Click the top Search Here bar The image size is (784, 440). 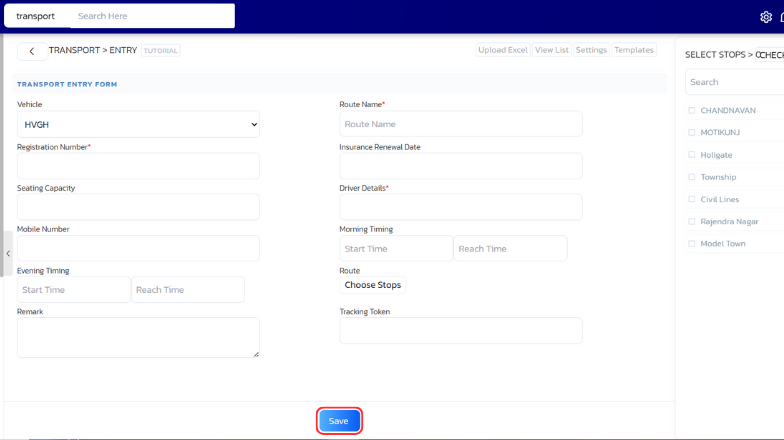[152, 16]
